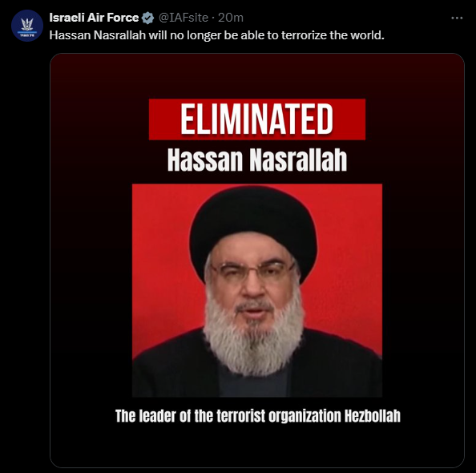Open the @IAFsite handle link
This screenshot has width=476, height=473.
tap(184, 18)
